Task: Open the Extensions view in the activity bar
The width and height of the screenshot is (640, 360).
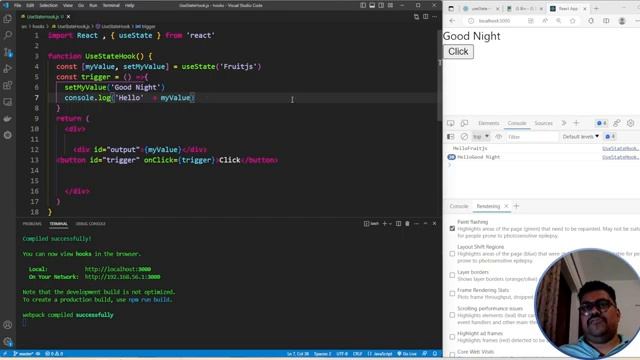Action: coord(8,85)
